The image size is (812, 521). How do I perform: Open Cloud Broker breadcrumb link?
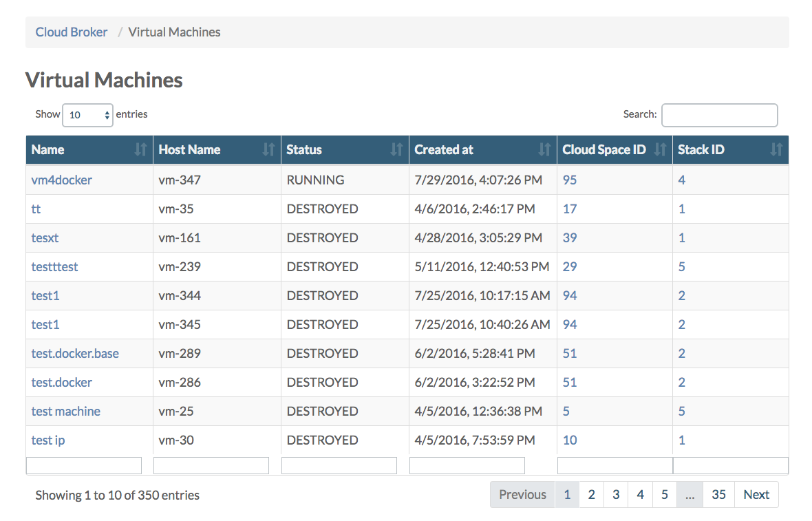click(x=72, y=32)
